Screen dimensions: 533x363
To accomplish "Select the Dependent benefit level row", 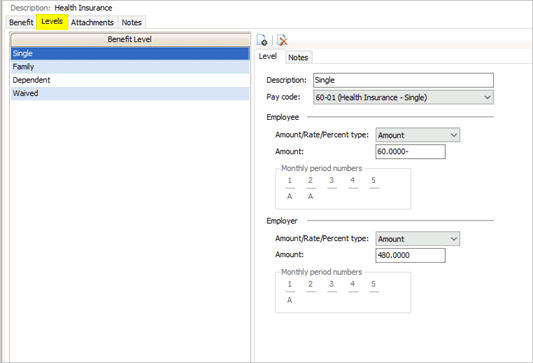I will pyautogui.click(x=130, y=80).
